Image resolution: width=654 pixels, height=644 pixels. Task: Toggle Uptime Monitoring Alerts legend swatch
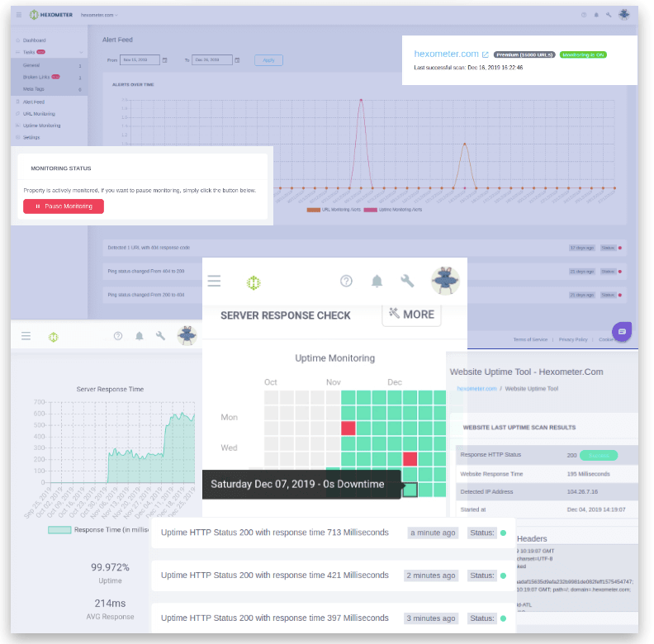pos(371,210)
